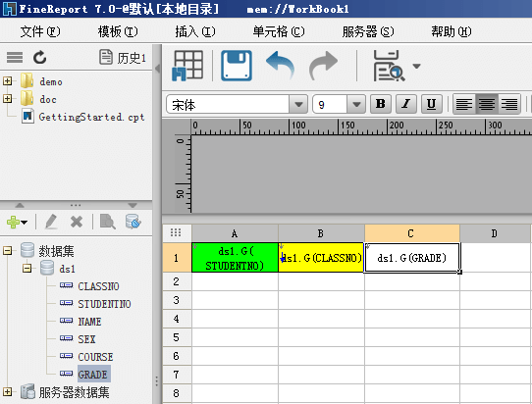Click the print preview icon

pyautogui.click(x=389, y=66)
